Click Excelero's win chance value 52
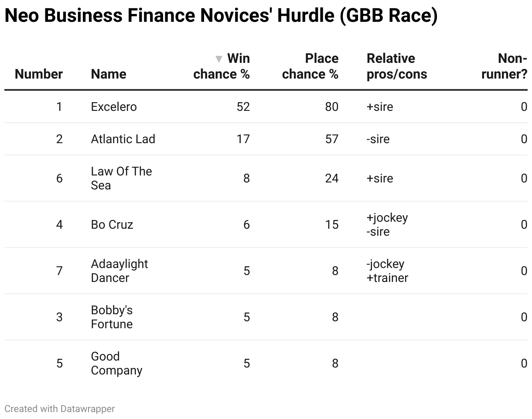The height and width of the screenshot is (419, 532). pos(243,107)
